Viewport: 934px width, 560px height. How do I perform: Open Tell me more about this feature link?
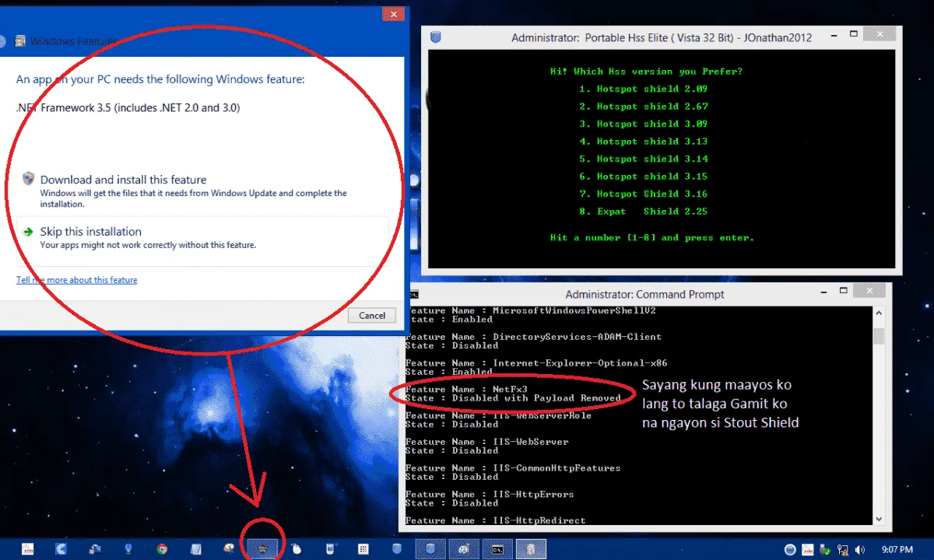(76, 280)
